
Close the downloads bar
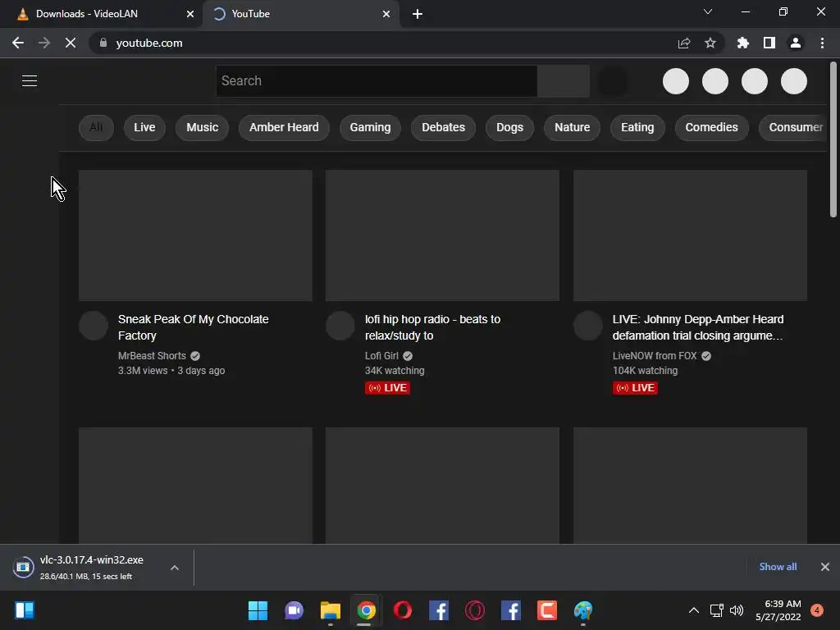[x=825, y=567]
